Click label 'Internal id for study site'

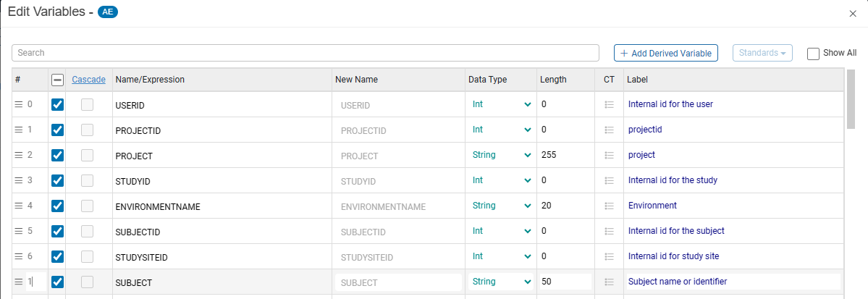pyautogui.click(x=674, y=257)
